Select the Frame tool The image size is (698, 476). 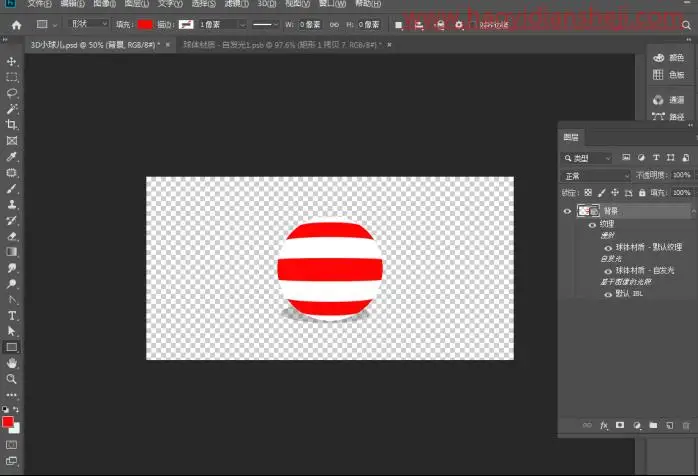(x=12, y=141)
